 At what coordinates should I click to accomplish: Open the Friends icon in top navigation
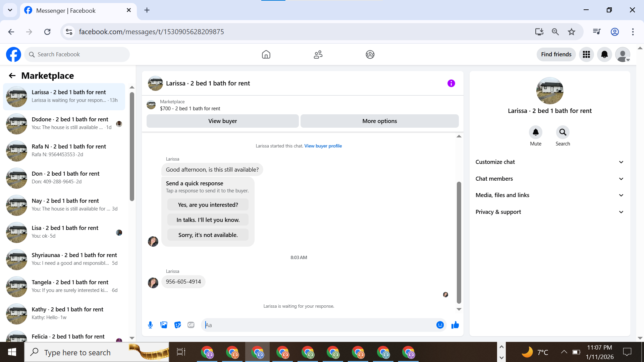[318, 54]
